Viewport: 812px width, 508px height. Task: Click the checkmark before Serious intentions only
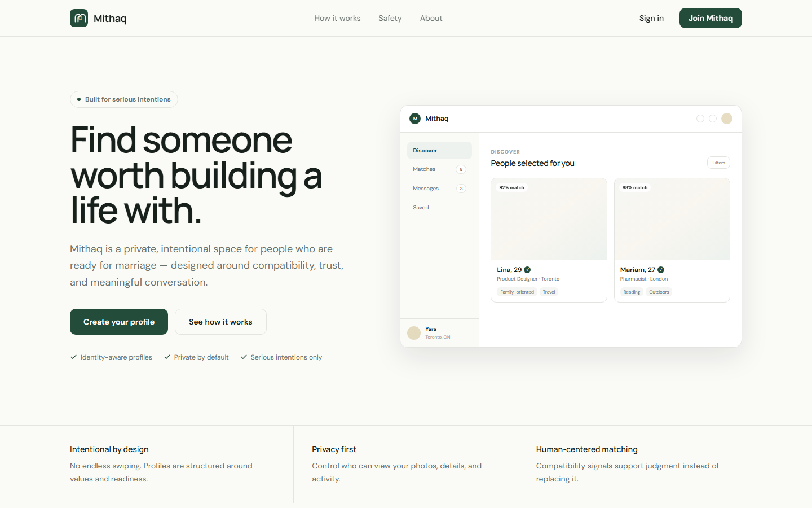coord(244,357)
